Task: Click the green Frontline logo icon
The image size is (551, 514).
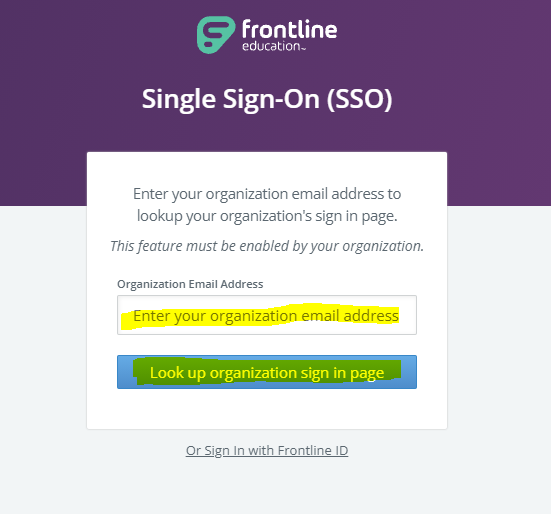Action: point(216,34)
